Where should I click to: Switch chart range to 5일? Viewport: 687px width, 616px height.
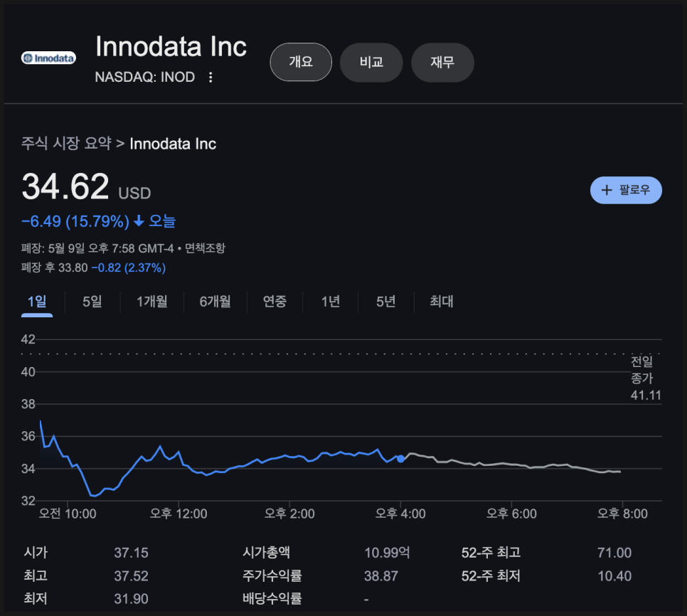coord(92,302)
